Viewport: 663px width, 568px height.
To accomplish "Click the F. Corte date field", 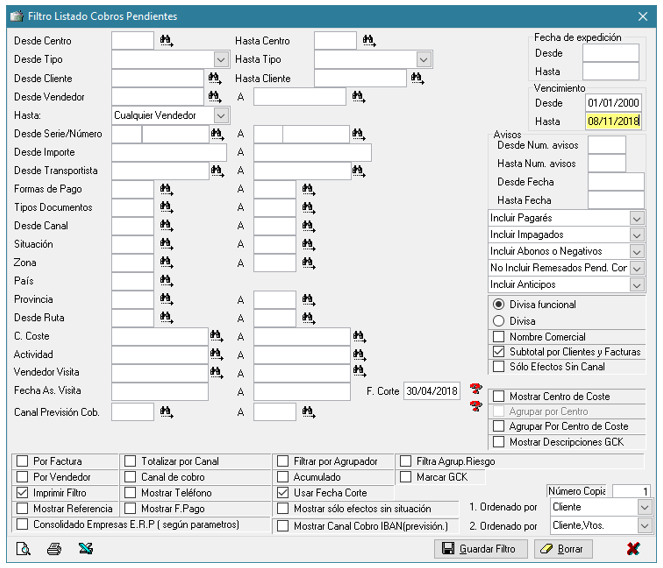I will click(432, 391).
